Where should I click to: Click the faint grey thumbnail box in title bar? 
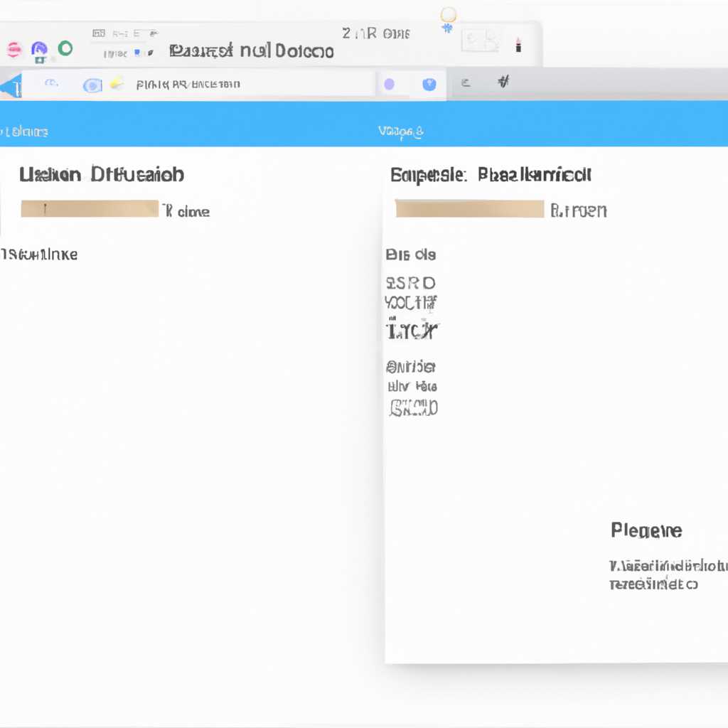point(481,41)
